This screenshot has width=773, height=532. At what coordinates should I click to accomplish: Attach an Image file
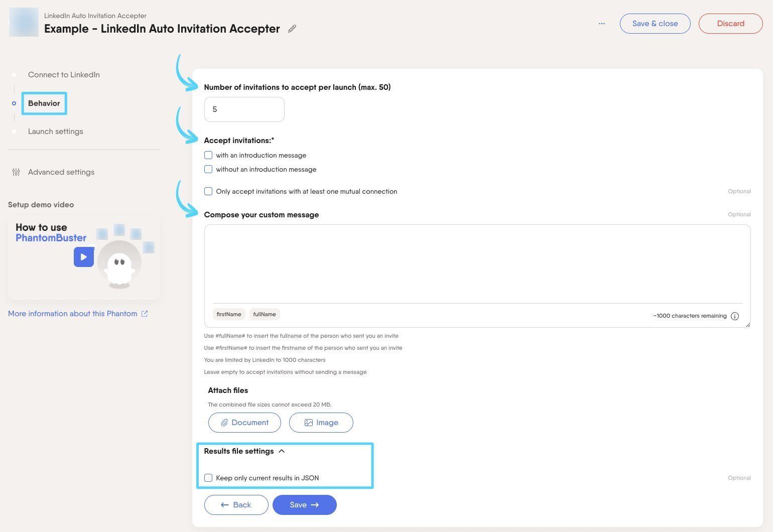(x=321, y=423)
